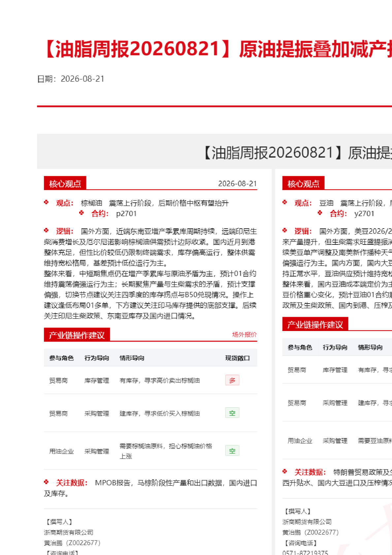Click the gray banner title 油脂周报20260821
The height and width of the screenshot is (555, 392).
click(x=296, y=153)
